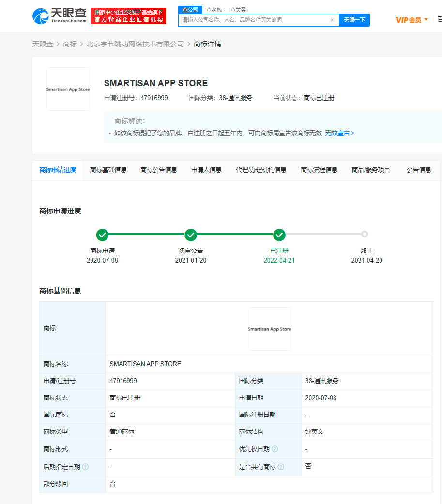Click the 终止 gray progress marker
Image resolution: width=442 pixels, height=504 pixels.
click(364, 234)
